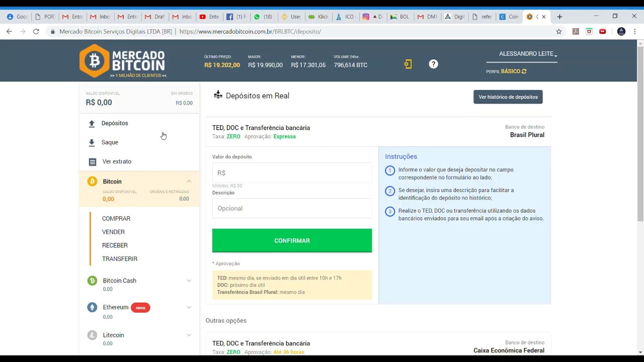Screen dimensions: 644x362
Task: Click the browser forward arrow
Action: [x=23, y=31]
